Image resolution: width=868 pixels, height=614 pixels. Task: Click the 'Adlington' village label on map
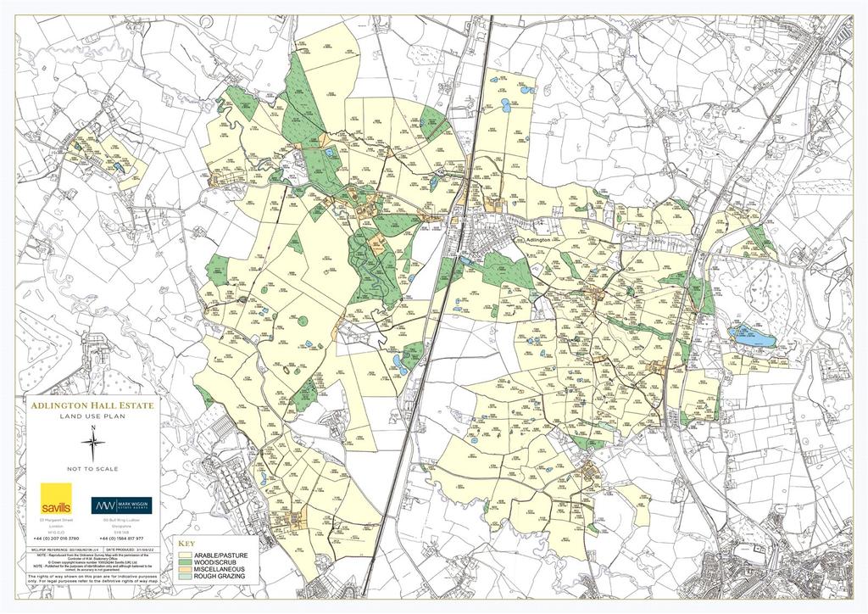coord(538,240)
